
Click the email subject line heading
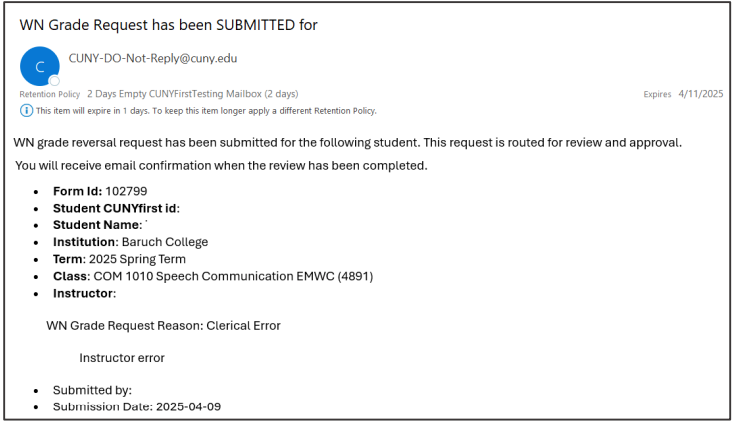(x=168, y=25)
